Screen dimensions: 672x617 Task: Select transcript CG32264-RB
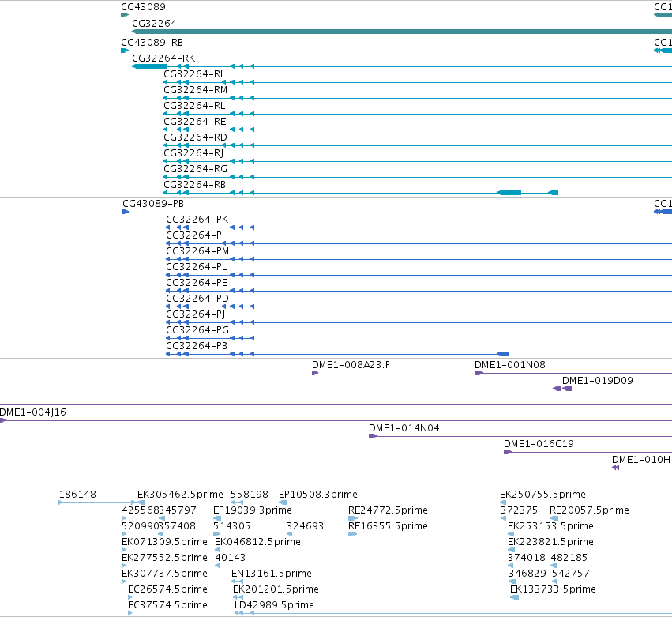(194, 185)
